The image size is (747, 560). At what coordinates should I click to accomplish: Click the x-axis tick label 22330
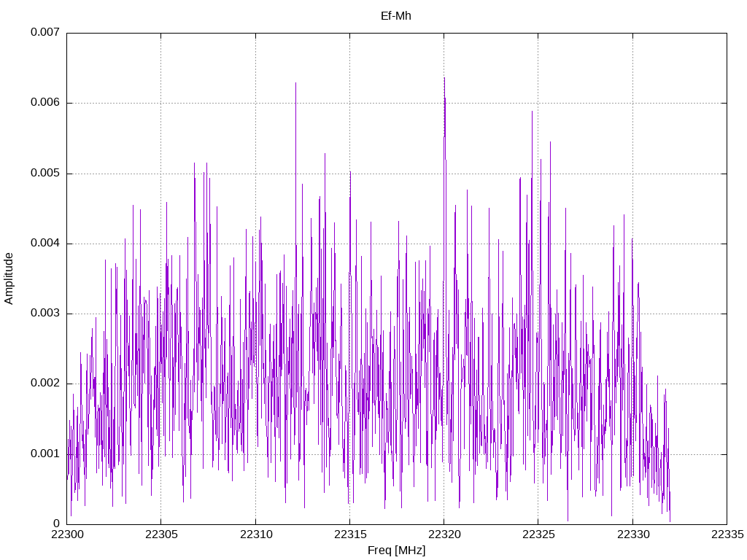point(632,534)
